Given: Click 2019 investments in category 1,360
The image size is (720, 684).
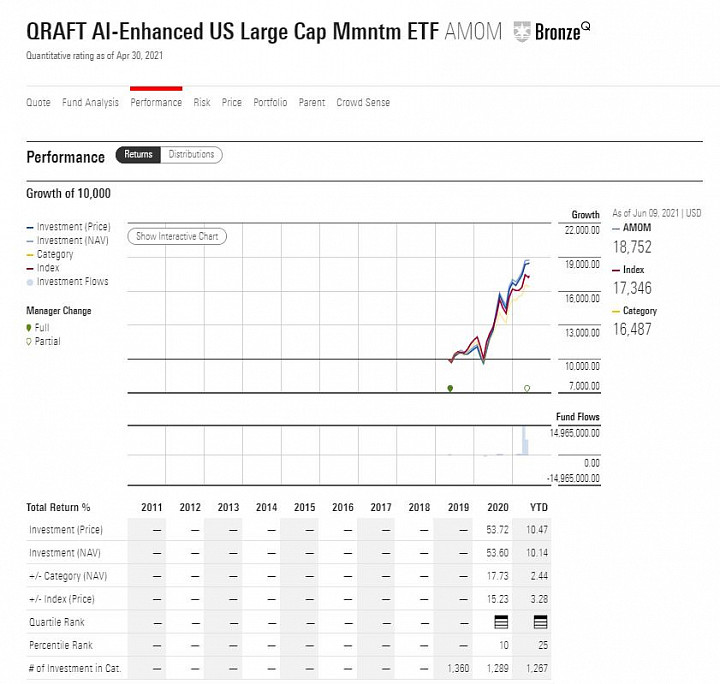Looking at the screenshot, I should pos(458,668).
